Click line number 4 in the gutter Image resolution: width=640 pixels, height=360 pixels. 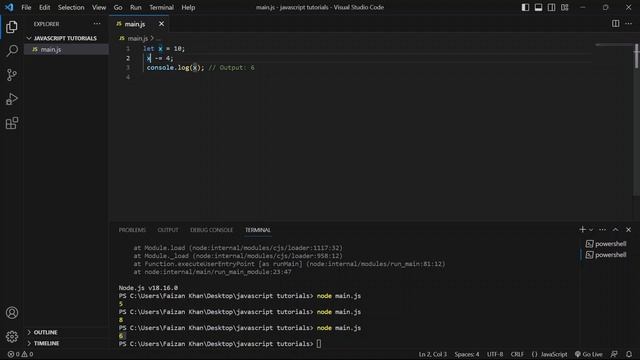128,77
